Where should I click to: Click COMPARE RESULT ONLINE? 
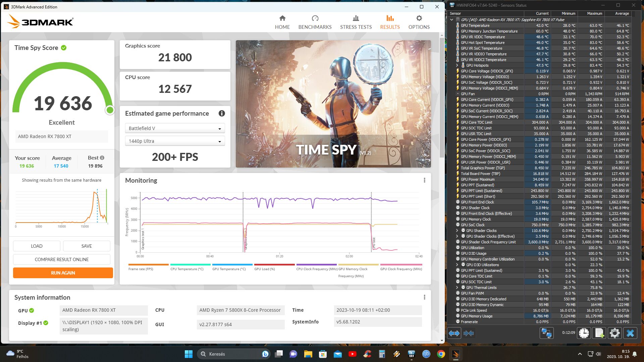click(x=62, y=259)
